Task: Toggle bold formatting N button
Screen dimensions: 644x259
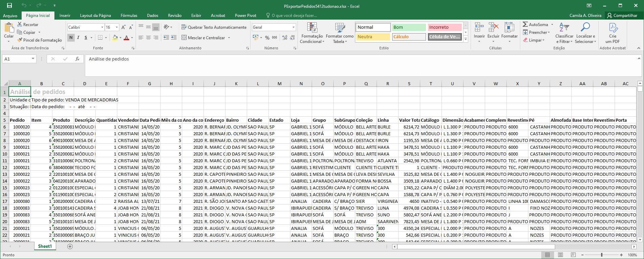Action: (71, 38)
